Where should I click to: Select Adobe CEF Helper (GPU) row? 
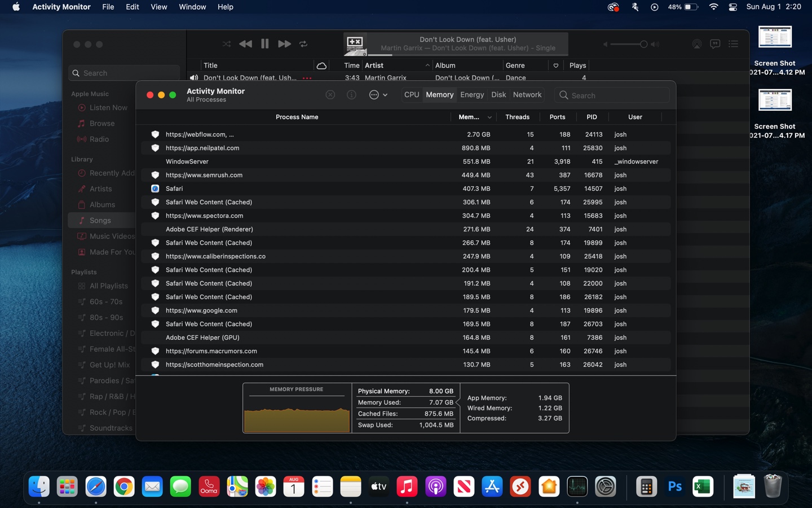click(x=405, y=338)
